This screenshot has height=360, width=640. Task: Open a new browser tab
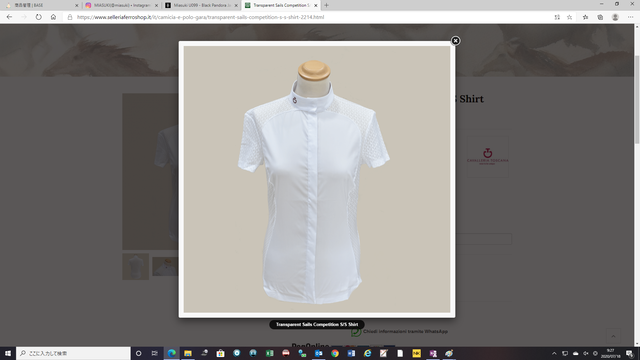[x=326, y=5]
